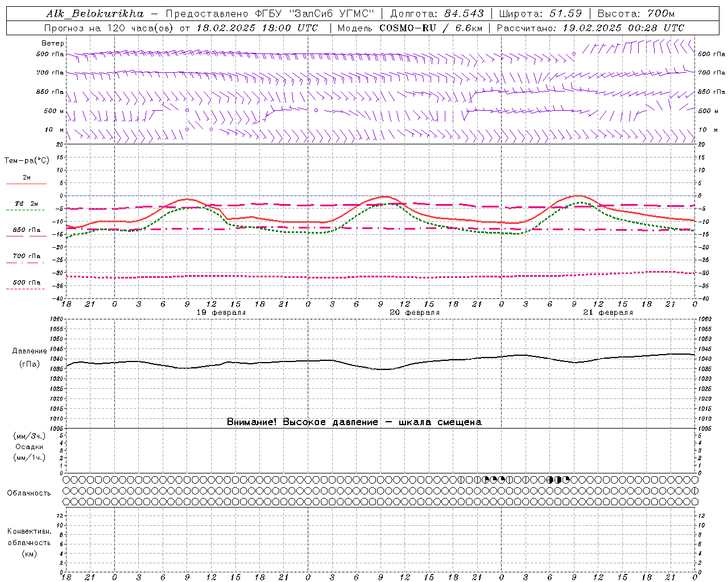Viewport: 728px width, 582px height.
Task: Click the Модель COSMO-RU / 6.6км label
Action: [x=409, y=28]
